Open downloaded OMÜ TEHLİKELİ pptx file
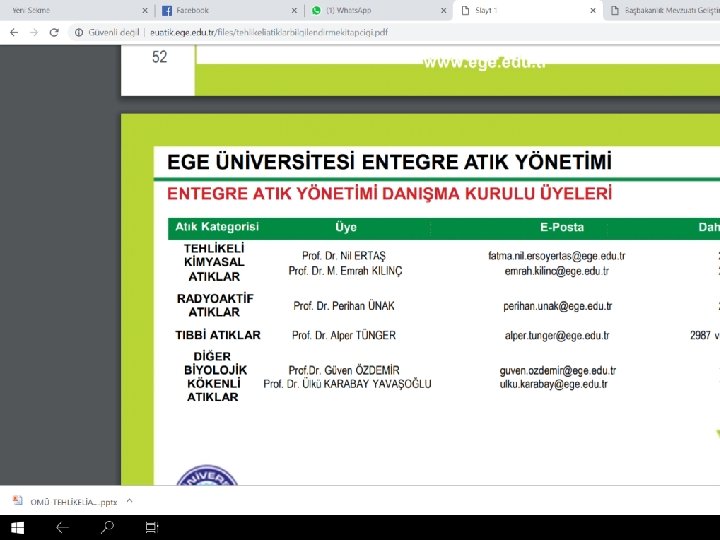 [x=73, y=502]
